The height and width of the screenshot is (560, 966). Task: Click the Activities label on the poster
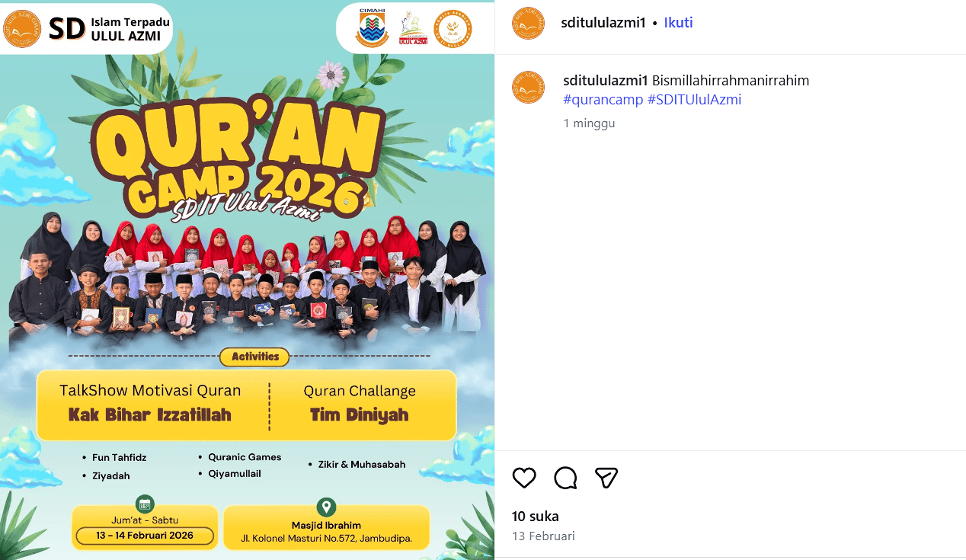(255, 356)
